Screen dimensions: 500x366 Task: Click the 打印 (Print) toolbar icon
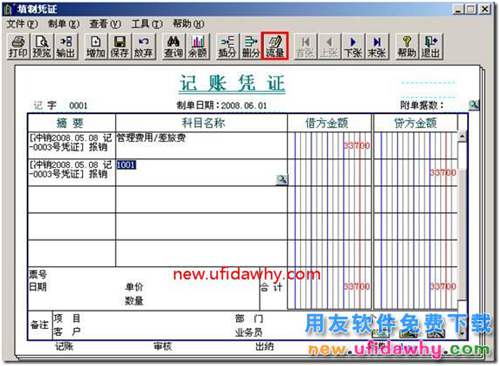(18, 46)
